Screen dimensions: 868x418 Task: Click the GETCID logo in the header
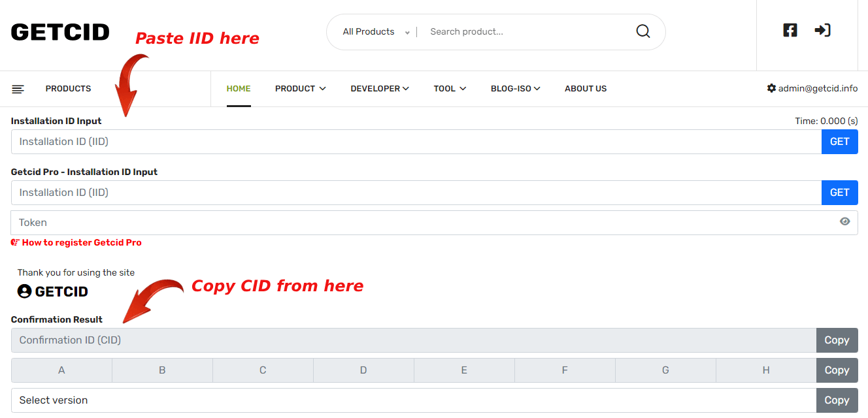[59, 31]
